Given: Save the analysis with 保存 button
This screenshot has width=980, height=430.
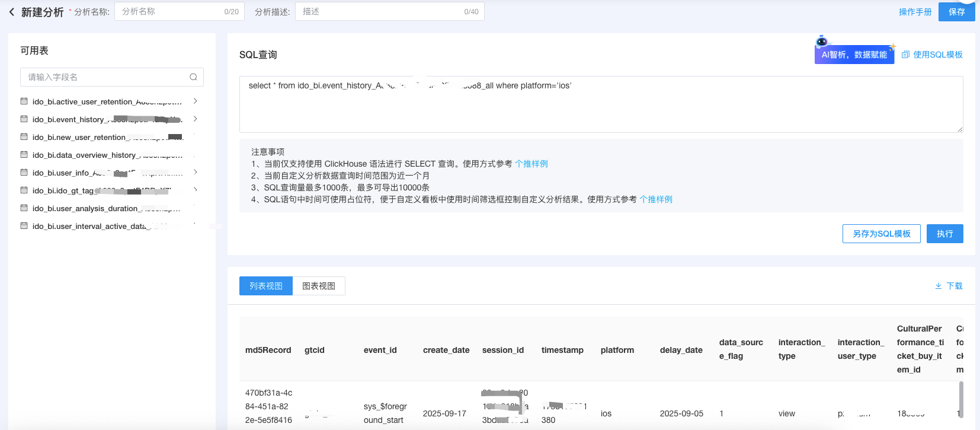Looking at the screenshot, I should coord(956,12).
